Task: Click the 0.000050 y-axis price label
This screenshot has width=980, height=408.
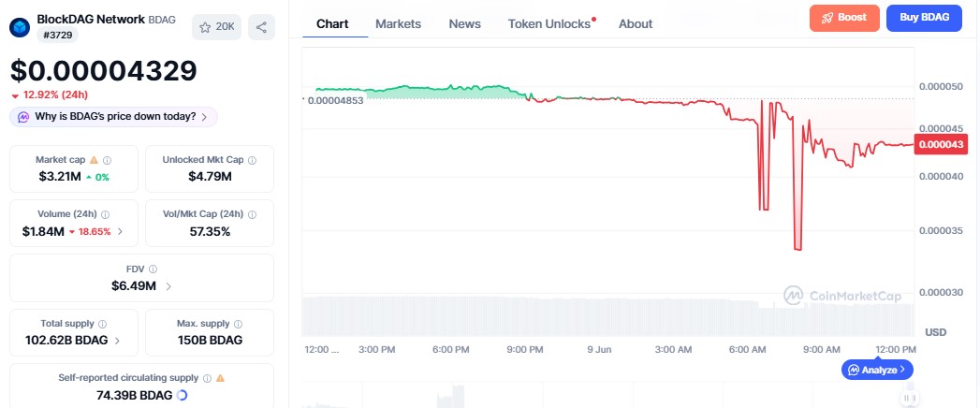Action: click(x=941, y=86)
